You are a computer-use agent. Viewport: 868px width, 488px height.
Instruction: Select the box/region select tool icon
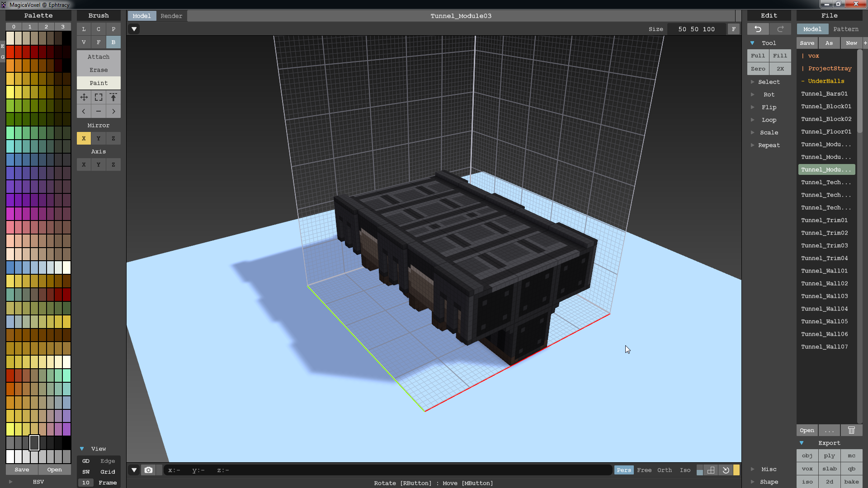click(99, 97)
